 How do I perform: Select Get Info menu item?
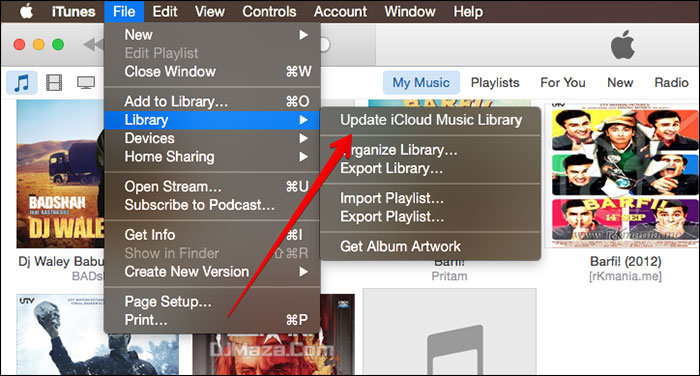point(212,234)
